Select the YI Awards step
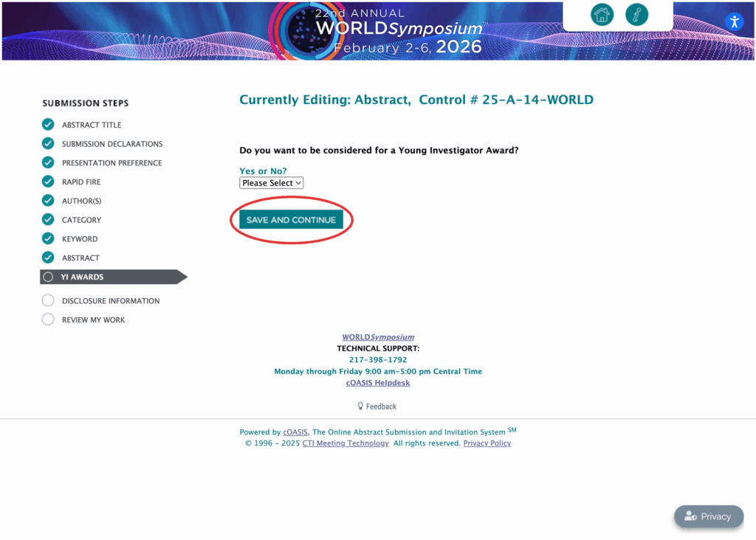756x540 pixels. [113, 277]
